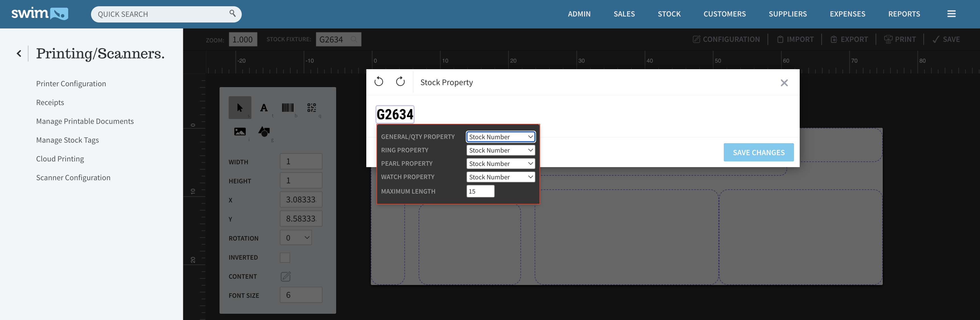This screenshot has height=320, width=980.
Task: Open Cloud Printing link
Action: [60, 159]
